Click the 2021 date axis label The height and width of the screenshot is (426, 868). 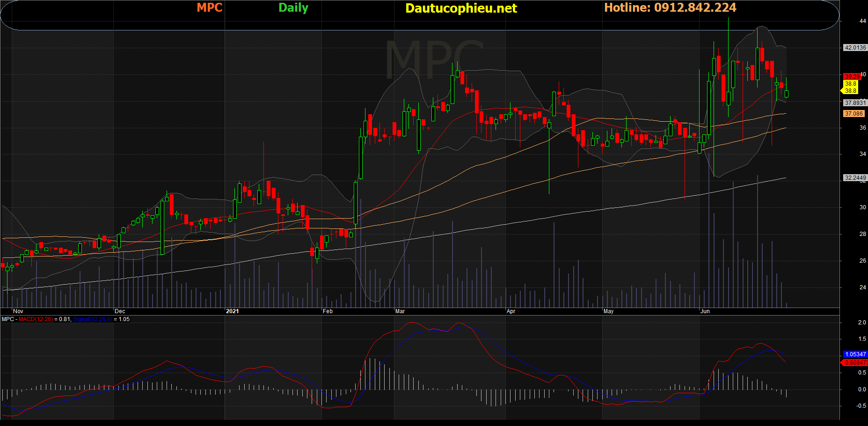click(232, 311)
